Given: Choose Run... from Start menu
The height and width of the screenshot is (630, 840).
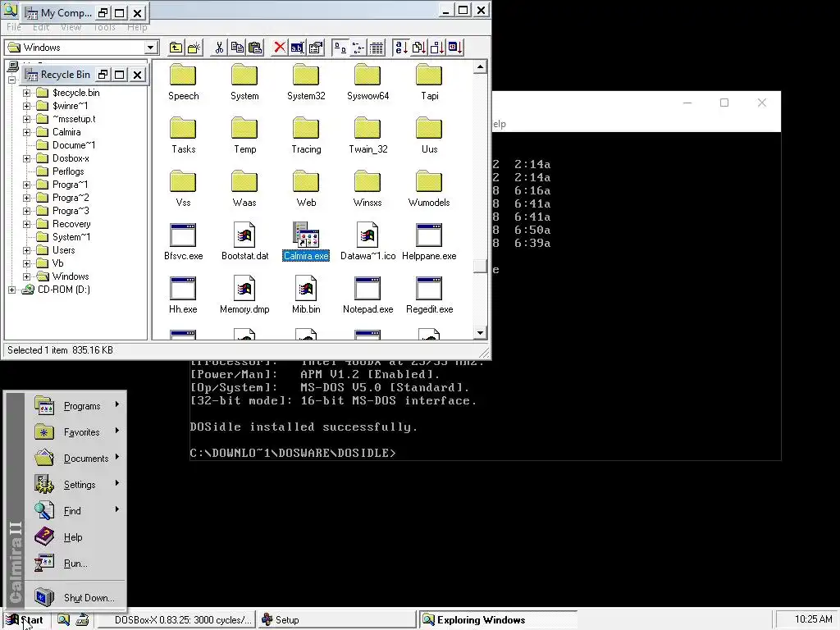Looking at the screenshot, I should (76, 564).
